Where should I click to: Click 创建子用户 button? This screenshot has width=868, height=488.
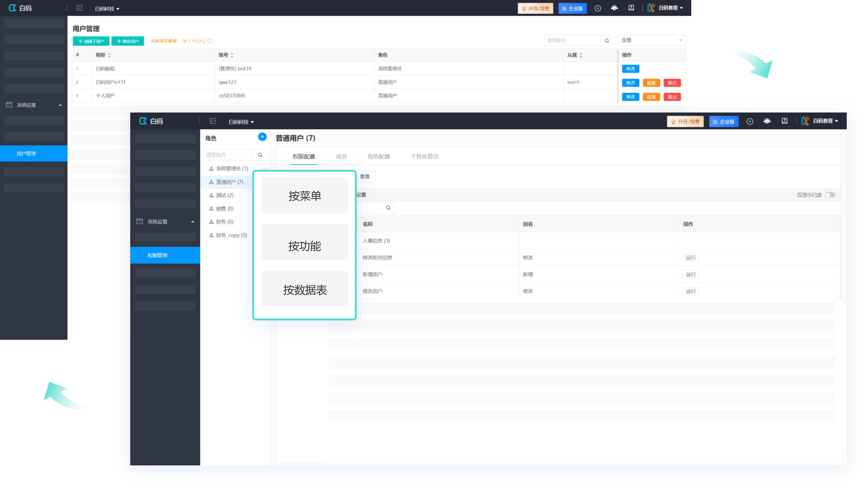point(91,41)
